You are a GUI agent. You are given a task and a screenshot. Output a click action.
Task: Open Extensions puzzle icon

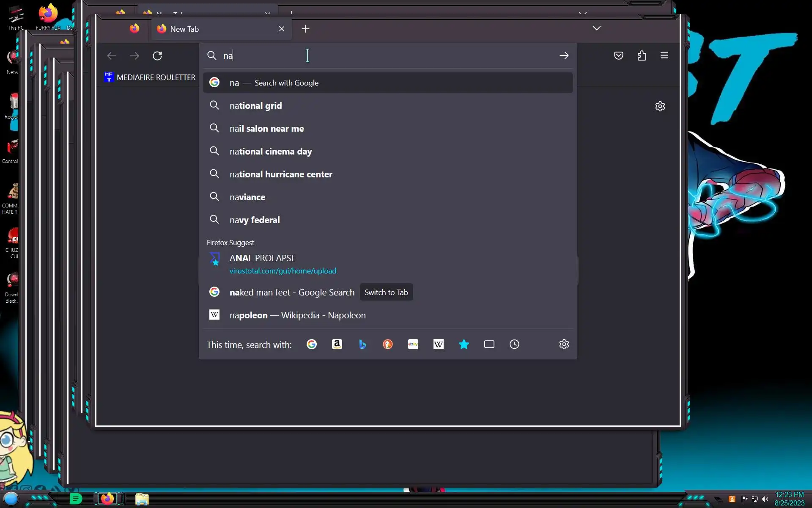point(642,55)
